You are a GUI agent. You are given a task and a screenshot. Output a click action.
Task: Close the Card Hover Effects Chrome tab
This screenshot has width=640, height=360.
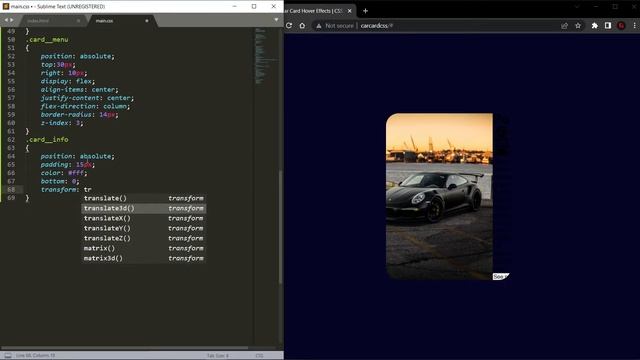point(349,11)
